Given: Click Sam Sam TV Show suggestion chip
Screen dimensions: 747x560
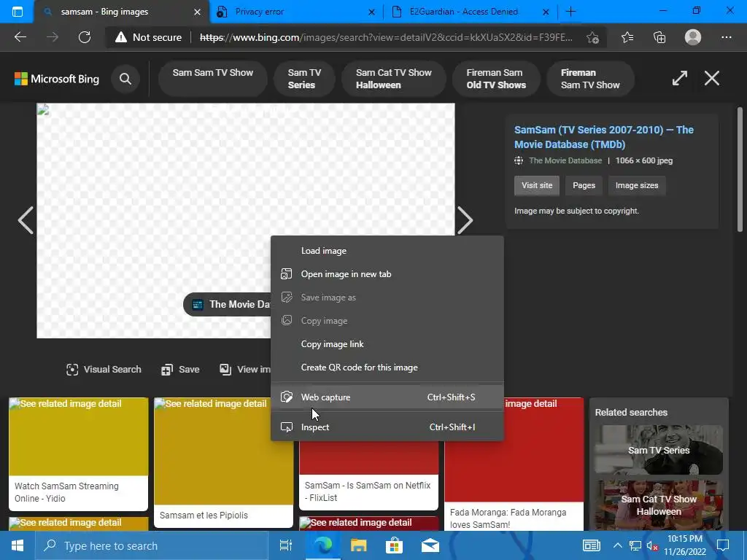Looking at the screenshot, I should tap(212, 79).
